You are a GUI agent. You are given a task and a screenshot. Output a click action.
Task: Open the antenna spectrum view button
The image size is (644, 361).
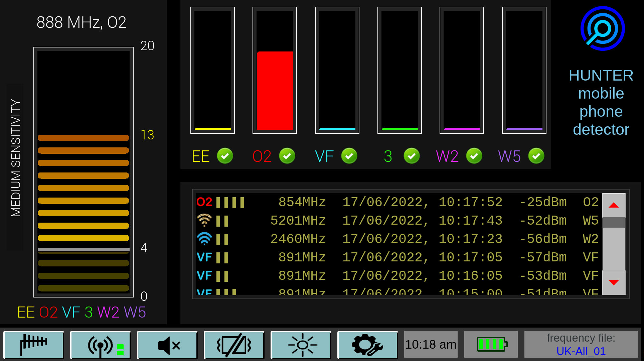(33, 345)
